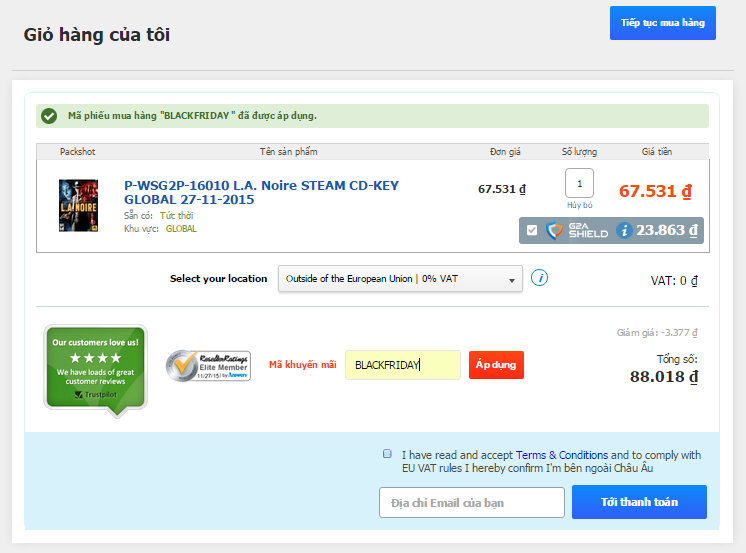Viewport: 746px width, 553px height.
Task: Open the Select your location dropdown
Action: [x=400, y=279]
